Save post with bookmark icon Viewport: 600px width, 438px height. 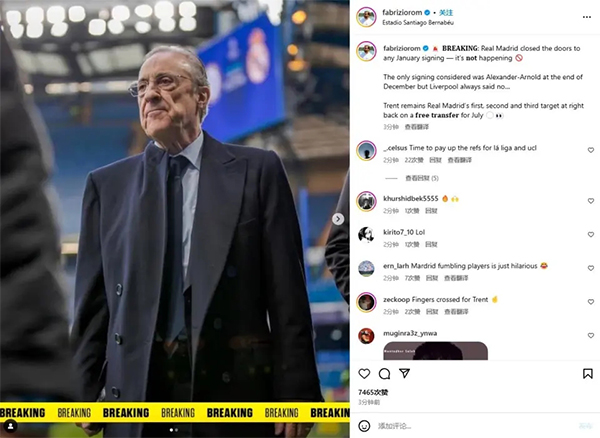(x=588, y=373)
